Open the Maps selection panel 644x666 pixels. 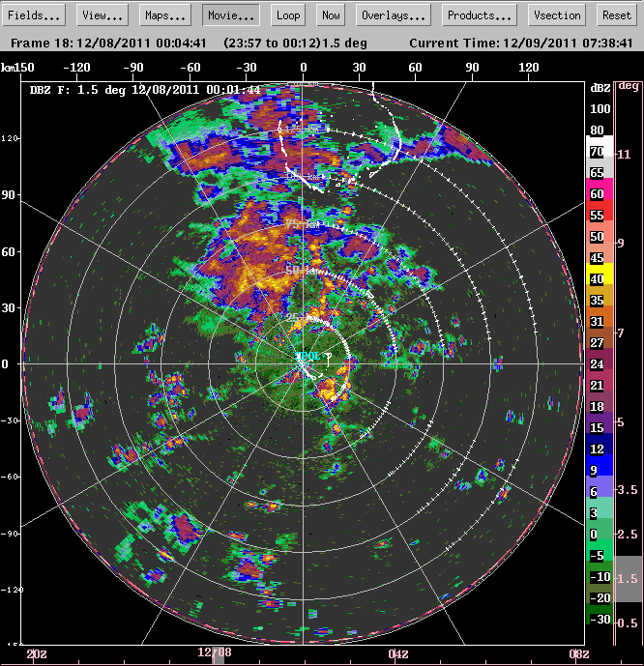[166, 15]
